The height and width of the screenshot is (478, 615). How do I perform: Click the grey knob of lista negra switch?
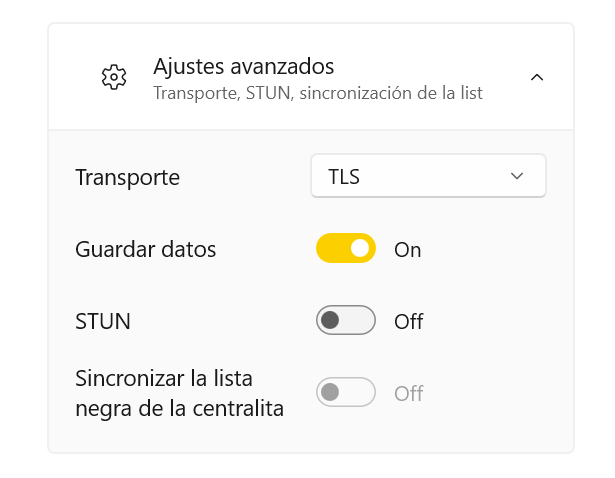330,392
